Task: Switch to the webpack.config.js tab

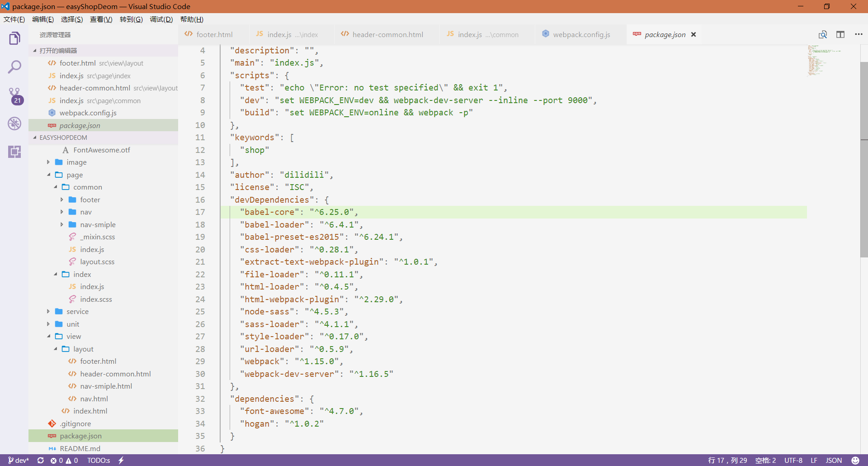Action: pyautogui.click(x=581, y=34)
